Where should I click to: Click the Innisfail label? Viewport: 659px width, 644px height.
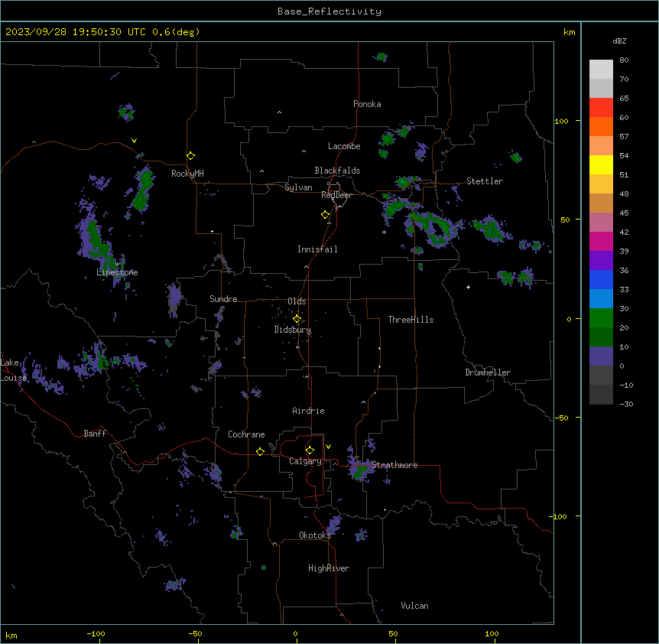point(317,249)
